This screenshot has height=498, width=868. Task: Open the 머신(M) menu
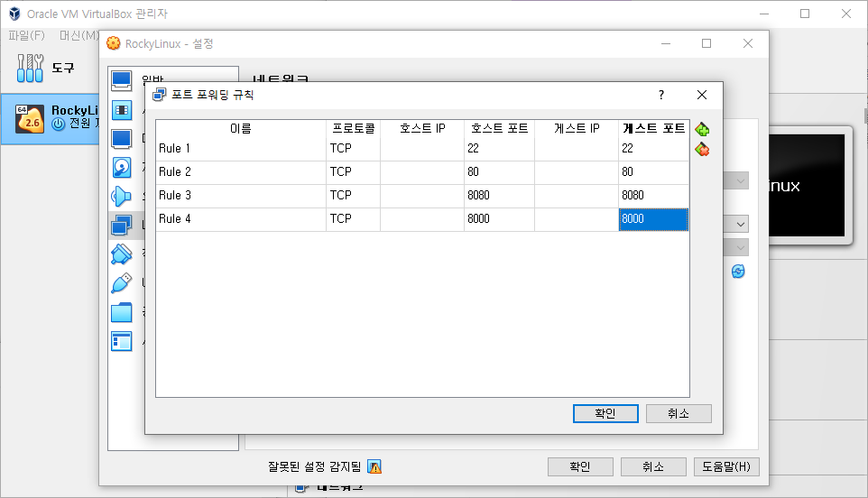click(x=78, y=35)
